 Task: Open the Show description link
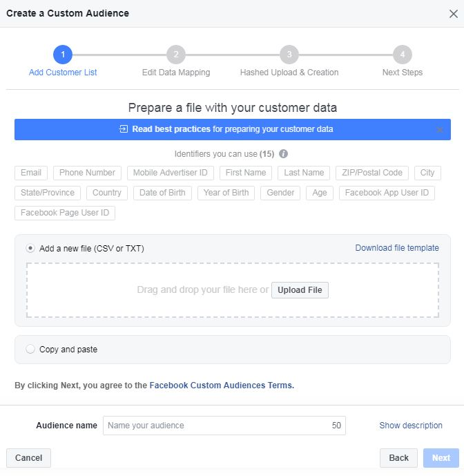[x=411, y=426]
